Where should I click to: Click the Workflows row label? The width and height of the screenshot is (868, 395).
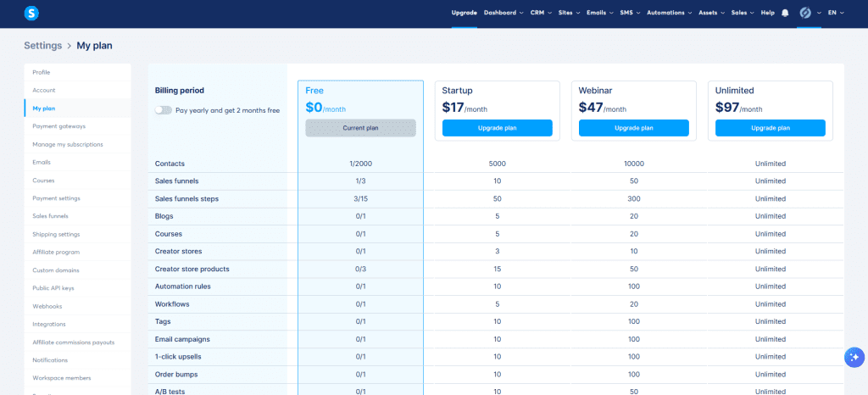171,304
